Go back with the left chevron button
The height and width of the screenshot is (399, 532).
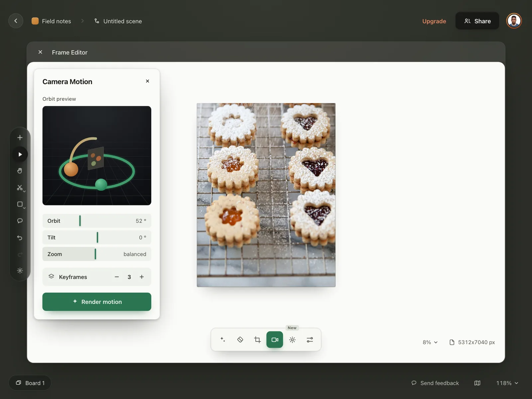[16, 21]
